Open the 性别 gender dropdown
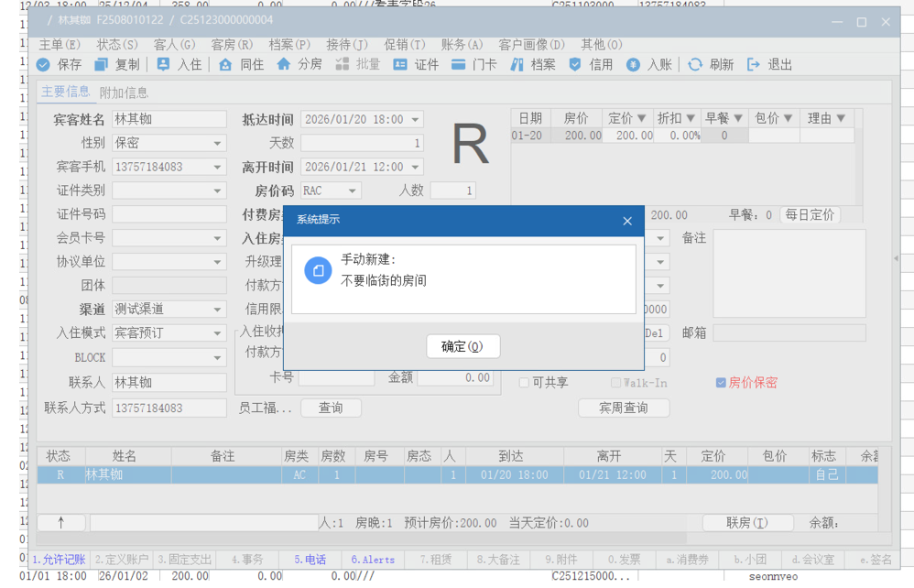The height and width of the screenshot is (588, 914). click(x=217, y=144)
